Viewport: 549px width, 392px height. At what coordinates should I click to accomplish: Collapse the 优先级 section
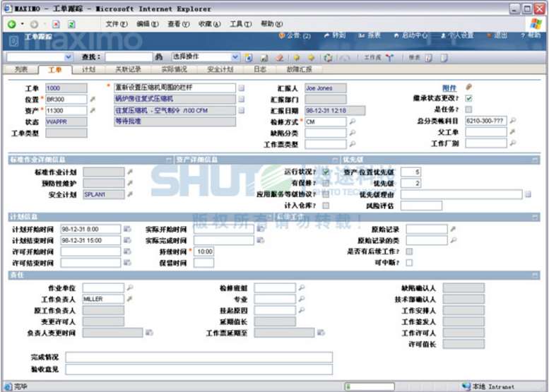[535, 160]
